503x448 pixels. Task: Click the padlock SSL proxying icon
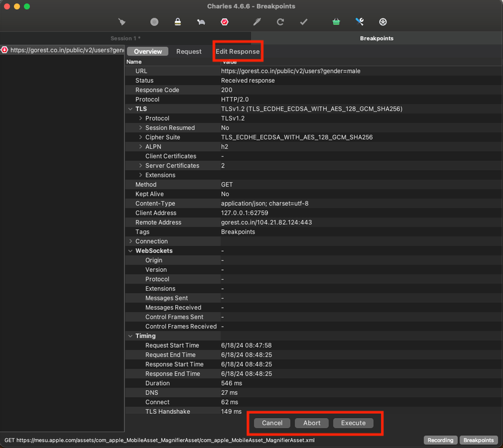[177, 21]
